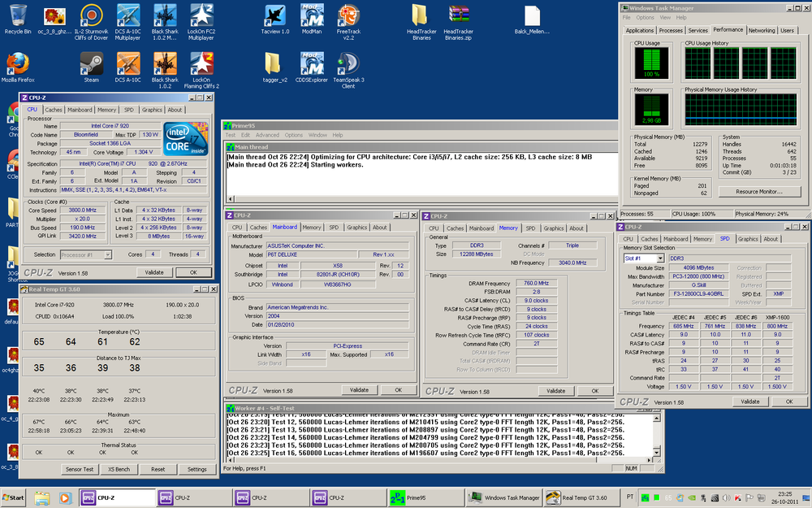Launch LockOn FC2 Multiplayer shortcut
Screen dimensions: 812x508
coord(201,15)
